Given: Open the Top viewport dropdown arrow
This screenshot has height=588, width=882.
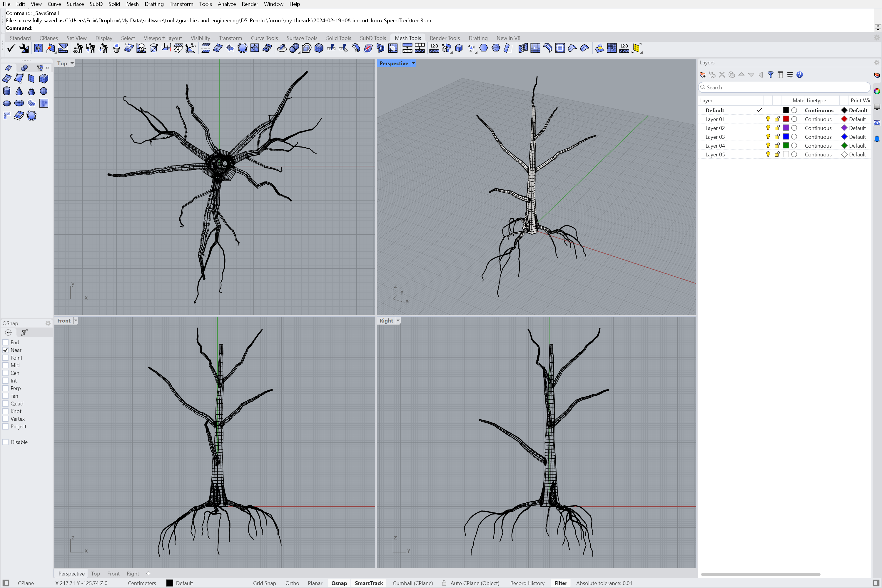Looking at the screenshot, I should click(x=72, y=64).
